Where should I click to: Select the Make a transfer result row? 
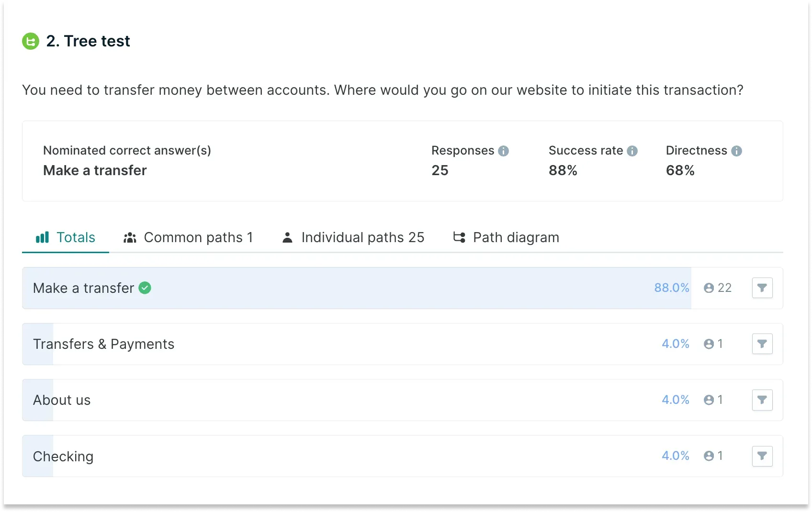(335, 288)
